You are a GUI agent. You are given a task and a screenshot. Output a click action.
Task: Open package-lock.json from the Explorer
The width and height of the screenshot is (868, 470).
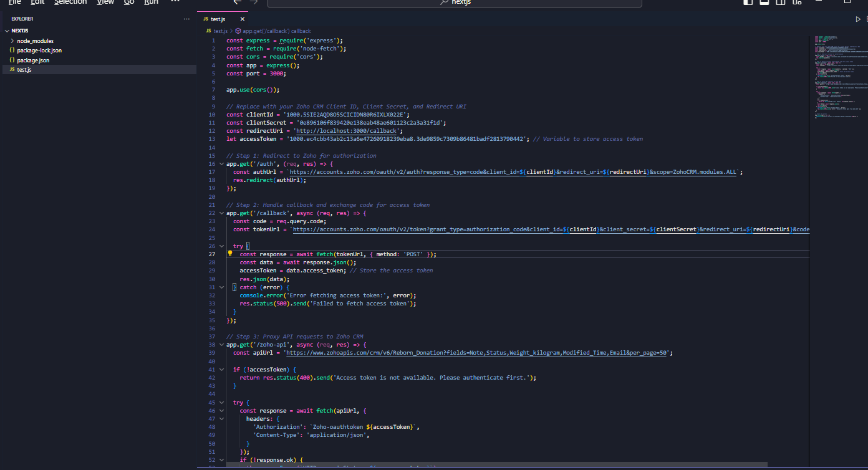pos(39,50)
